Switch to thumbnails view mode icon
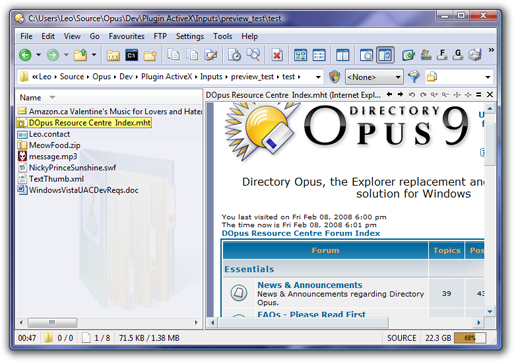Screen dimensions: 514x362 300,55
